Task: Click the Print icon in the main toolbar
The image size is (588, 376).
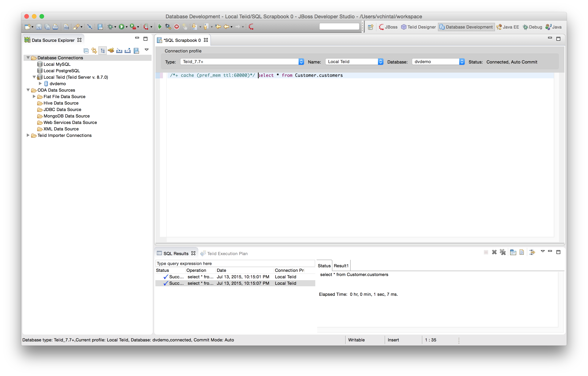Action: 55,27
